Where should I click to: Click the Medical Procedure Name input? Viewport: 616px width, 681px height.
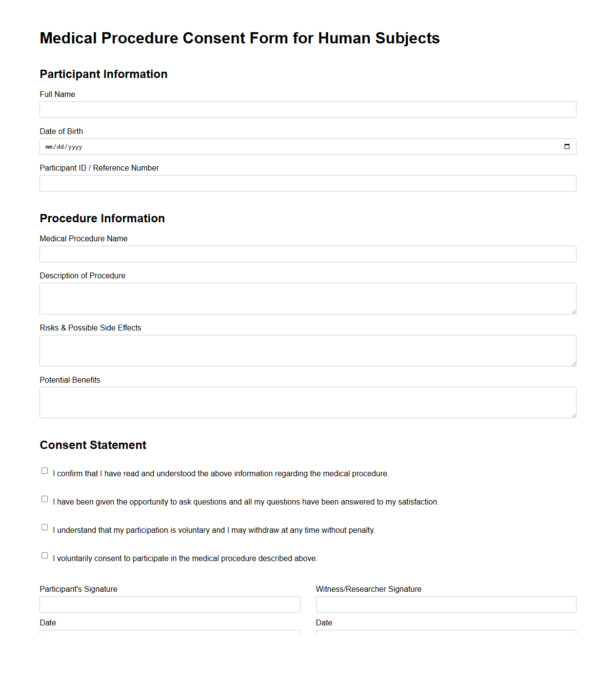click(x=308, y=253)
